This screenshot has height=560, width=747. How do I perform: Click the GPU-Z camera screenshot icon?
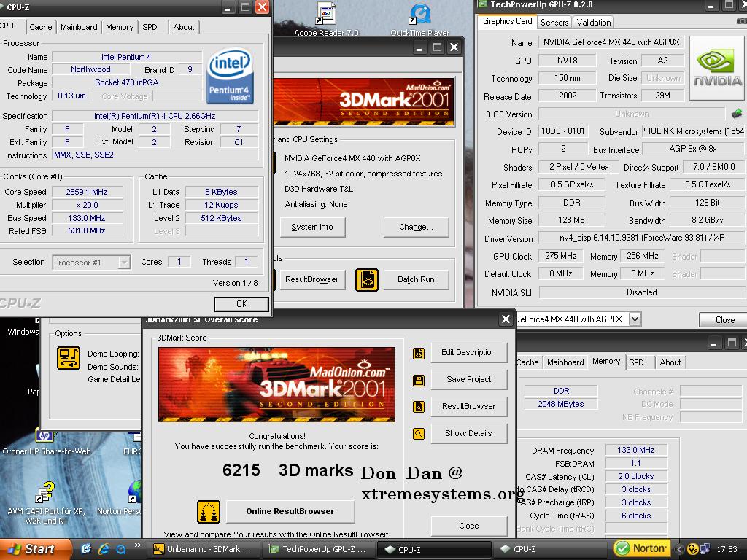click(x=742, y=21)
